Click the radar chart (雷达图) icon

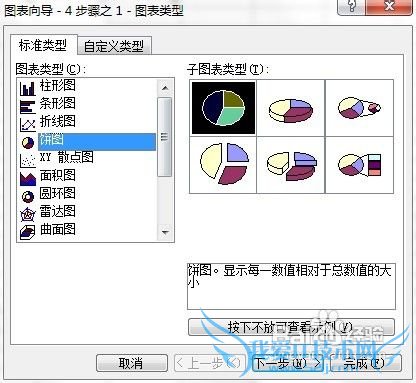point(28,214)
